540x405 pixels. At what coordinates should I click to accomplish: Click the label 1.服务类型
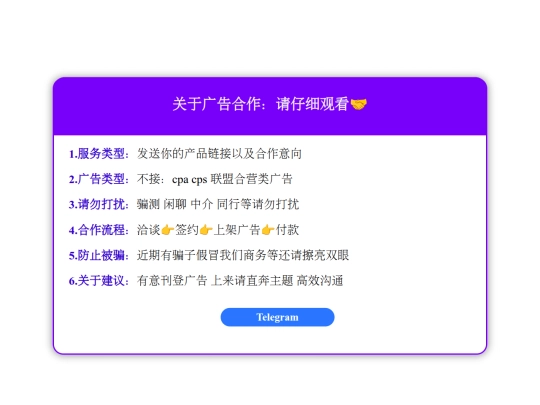(x=98, y=154)
